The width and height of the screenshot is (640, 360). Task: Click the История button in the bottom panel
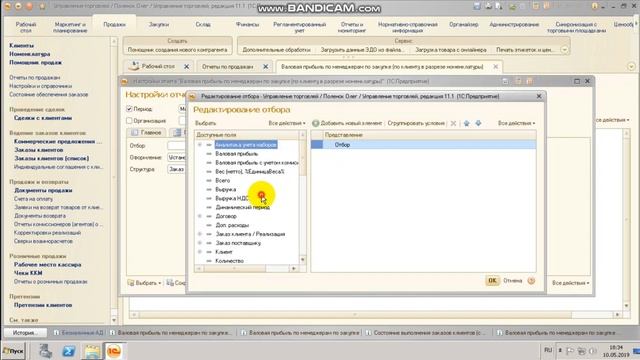pos(24,333)
